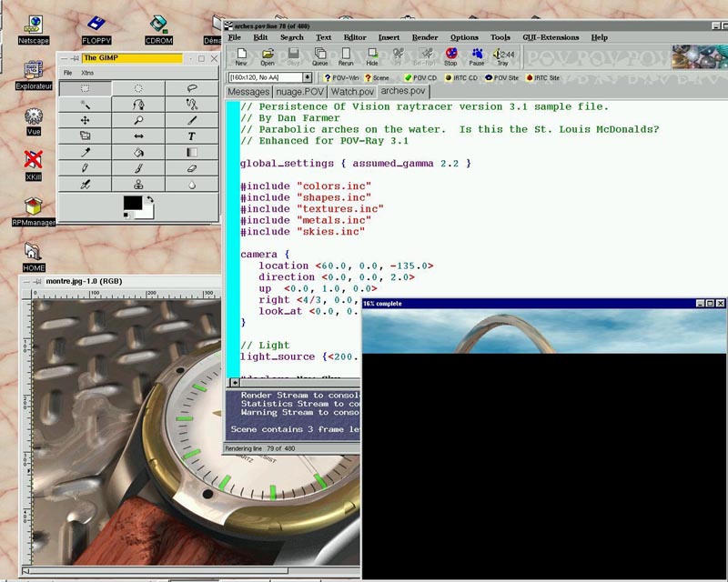728x582 pixels.
Task: Choose the Text tool in GIMP toolbox
Action: [191, 136]
